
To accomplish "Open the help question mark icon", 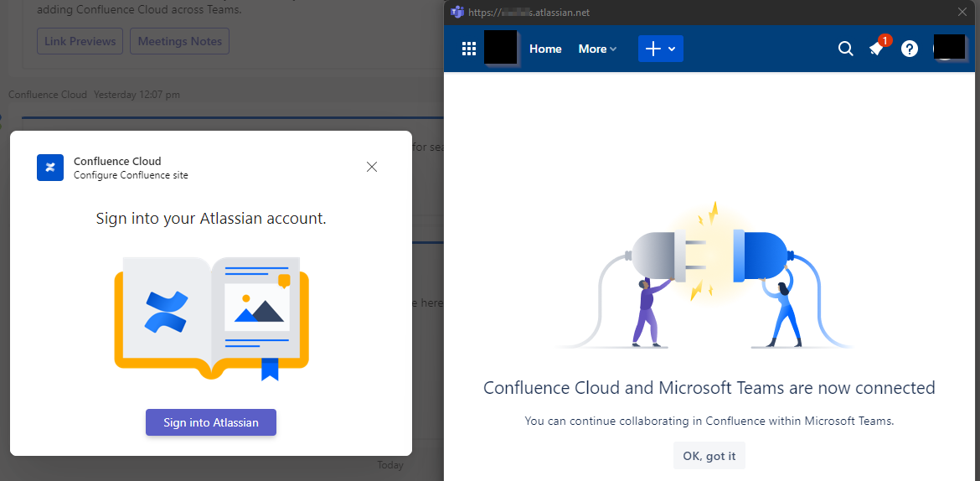I will pos(910,49).
